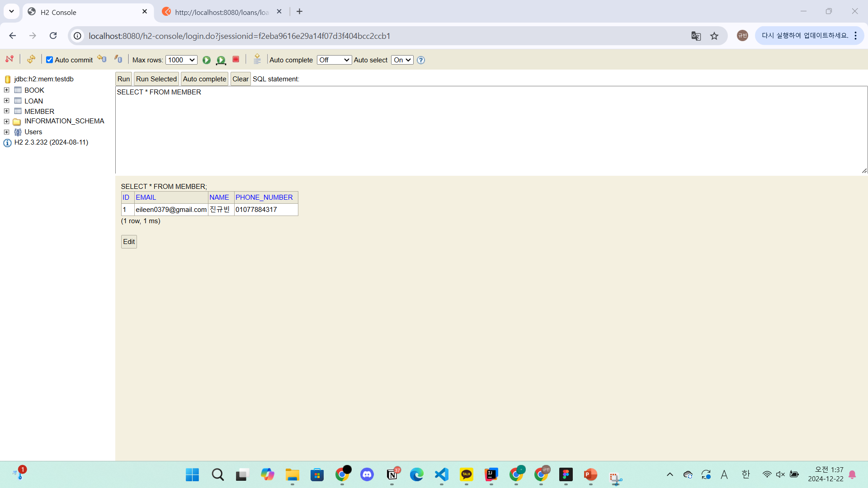Open the Auto complete Off dropdown
Image resolution: width=868 pixels, height=488 pixels.
pyautogui.click(x=334, y=60)
